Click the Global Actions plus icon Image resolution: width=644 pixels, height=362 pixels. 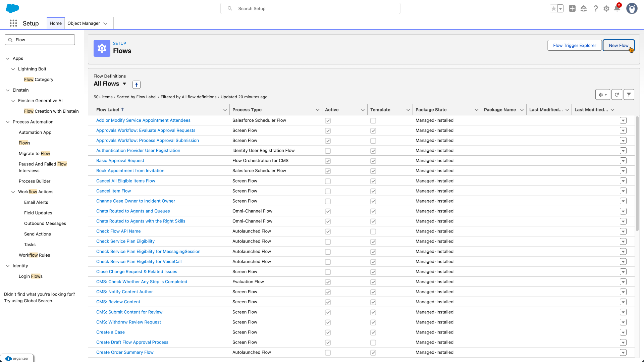(x=572, y=9)
